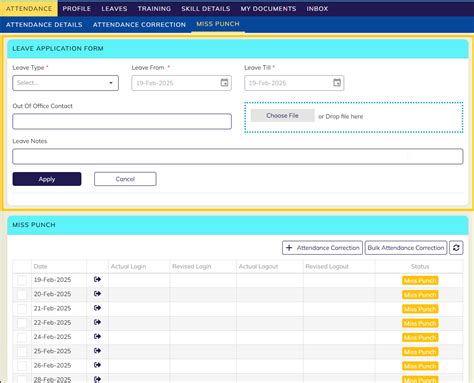Open the Inbox tab
The width and height of the screenshot is (474, 383).
pyautogui.click(x=317, y=9)
